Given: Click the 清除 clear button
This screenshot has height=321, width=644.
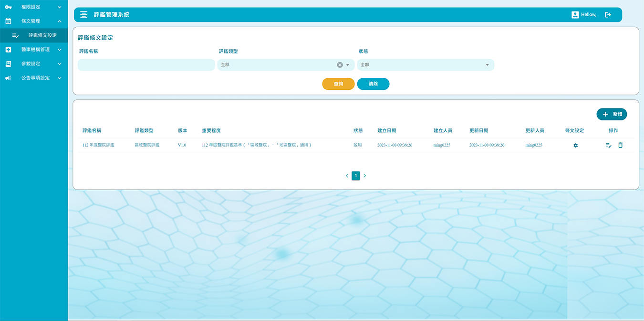Looking at the screenshot, I should 373,84.
